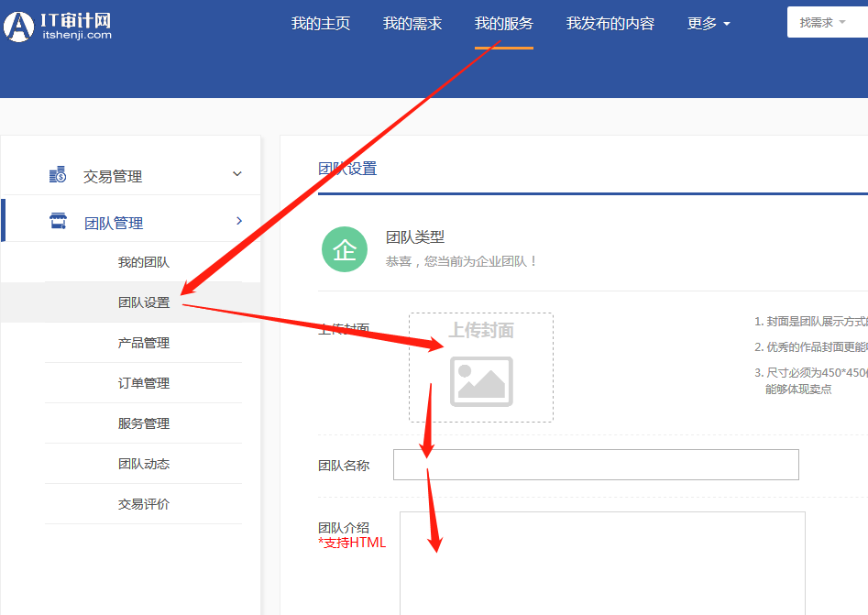Go to 订单管理 sidebar item

pos(144,383)
